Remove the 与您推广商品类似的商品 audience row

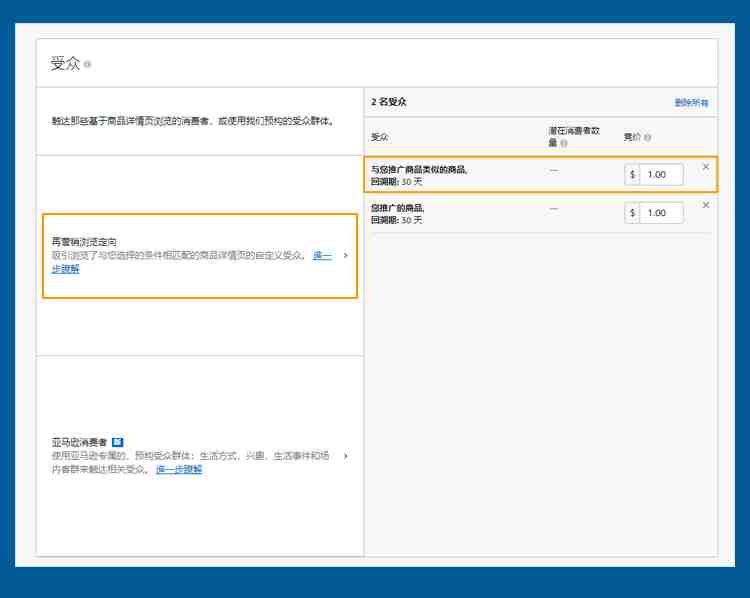706,167
